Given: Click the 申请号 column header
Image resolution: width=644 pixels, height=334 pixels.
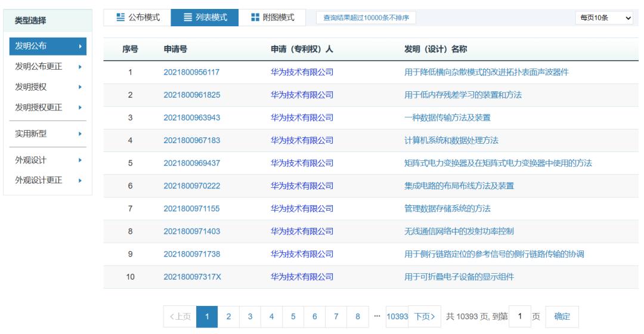Looking at the screenshot, I should coord(175,50).
